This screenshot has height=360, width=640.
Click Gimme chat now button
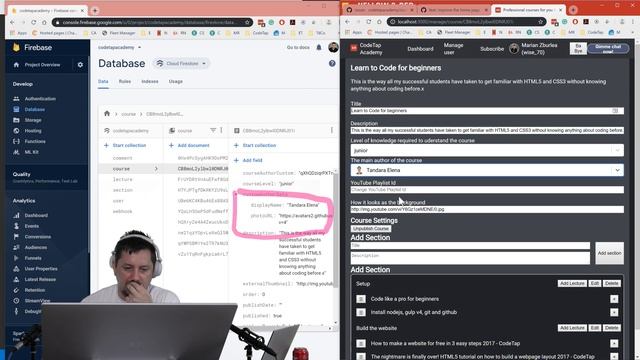(x=608, y=49)
